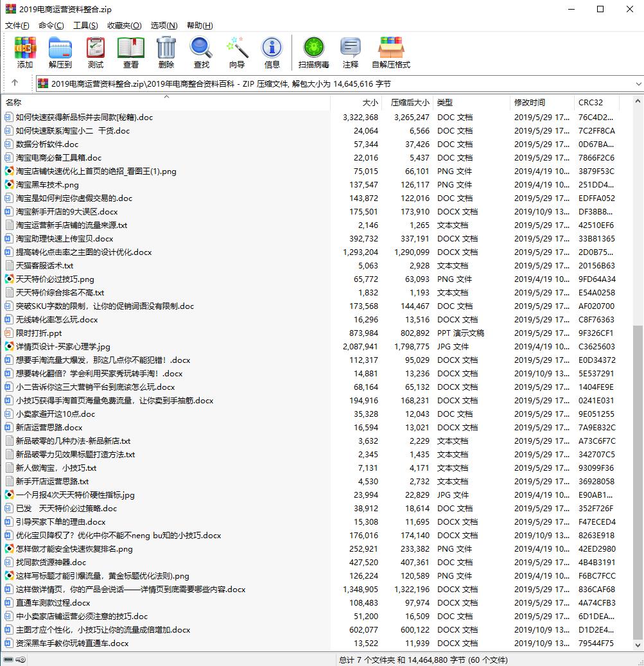644x666 pixels.
Task: Click the txt icon of 天猫客服话术.txt
Action: pyautogui.click(x=9, y=265)
